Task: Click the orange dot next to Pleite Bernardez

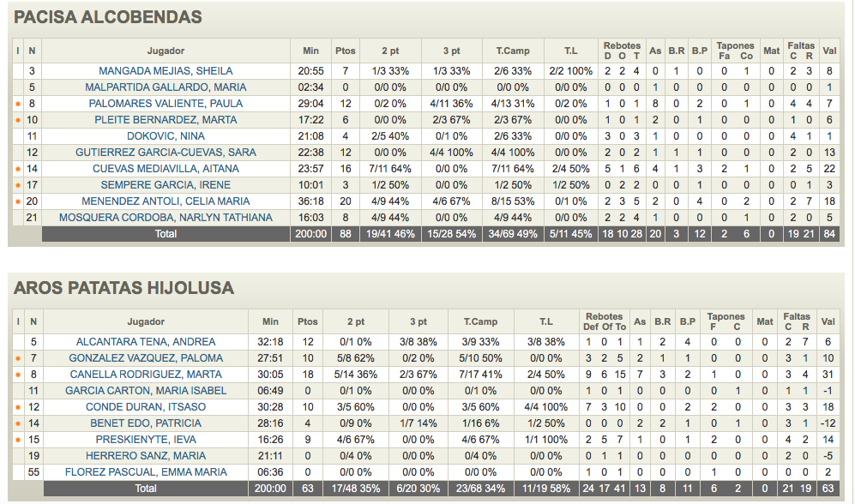Action: click(x=17, y=120)
